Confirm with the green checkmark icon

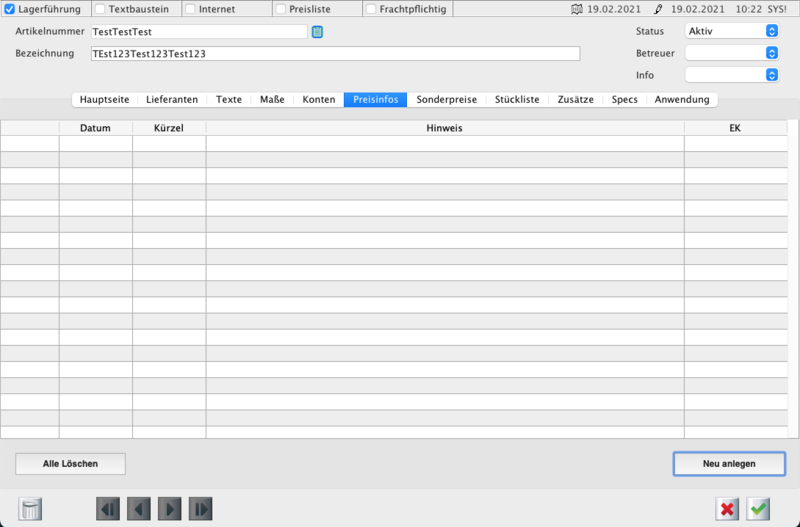(759, 509)
